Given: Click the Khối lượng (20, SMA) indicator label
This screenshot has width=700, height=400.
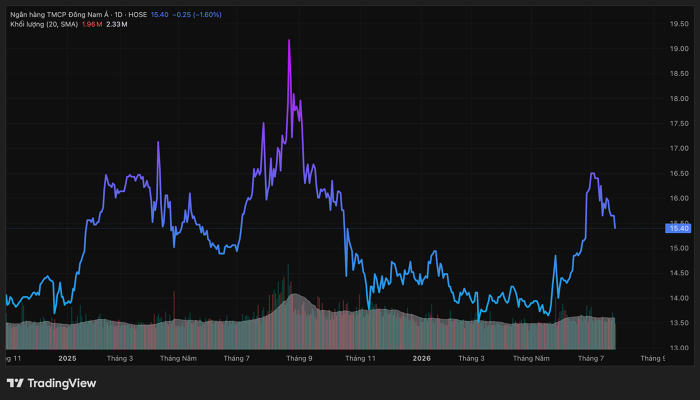Looking at the screenshot, I should coord(44,24).
